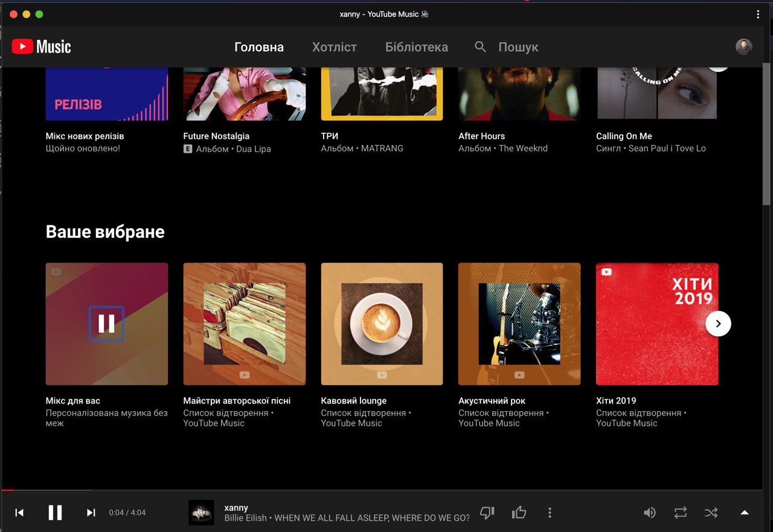
Task: Click the Майстри авторської пісні title
Action: (237, 400)
